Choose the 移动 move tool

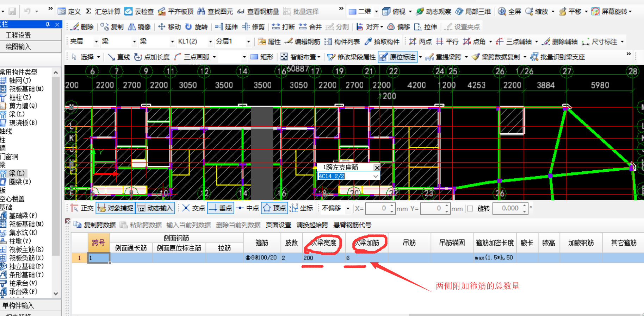(169, 27)
